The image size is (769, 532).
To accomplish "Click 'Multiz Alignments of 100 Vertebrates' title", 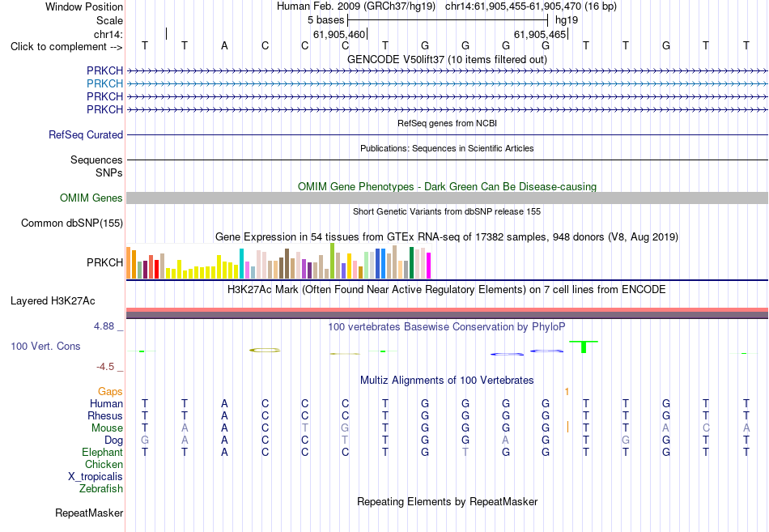I will pyautogui.click(x=447, y=381).
